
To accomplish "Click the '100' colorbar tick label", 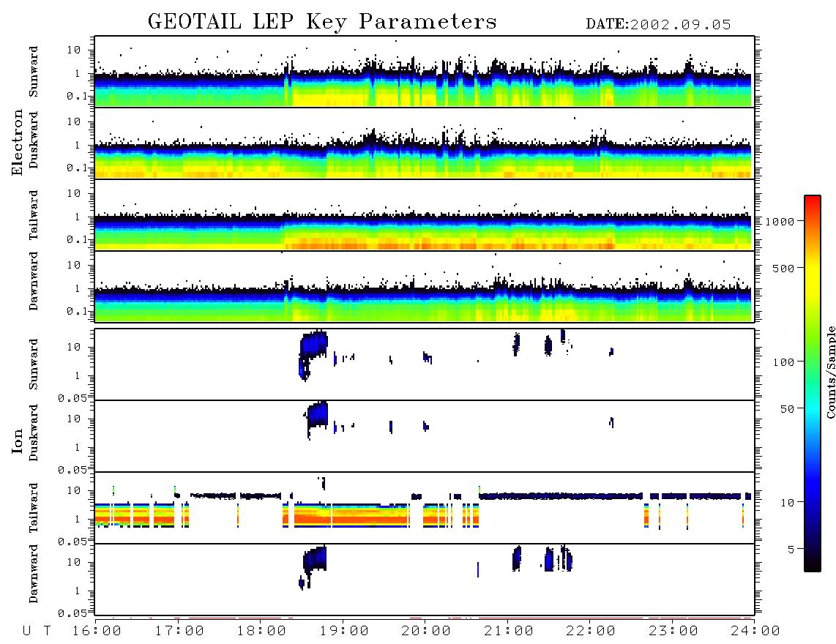I will (784, 362).
